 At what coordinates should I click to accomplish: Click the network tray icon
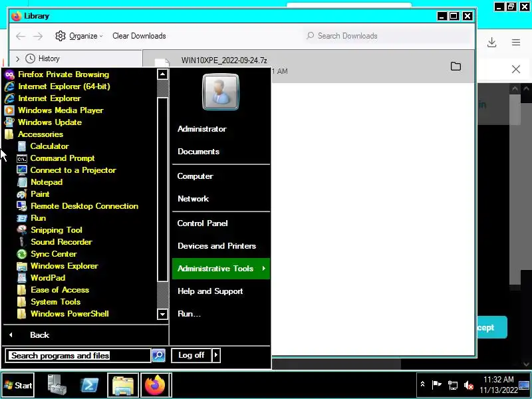(x=453, y=385)
